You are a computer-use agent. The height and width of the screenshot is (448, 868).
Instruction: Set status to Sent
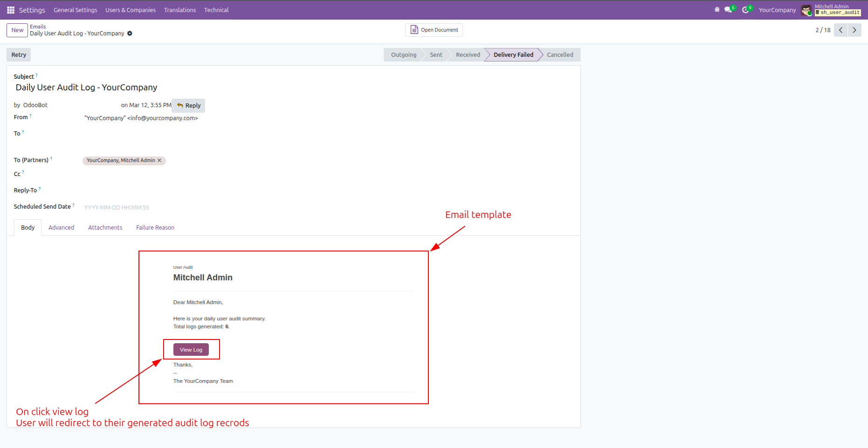[436, 55]
